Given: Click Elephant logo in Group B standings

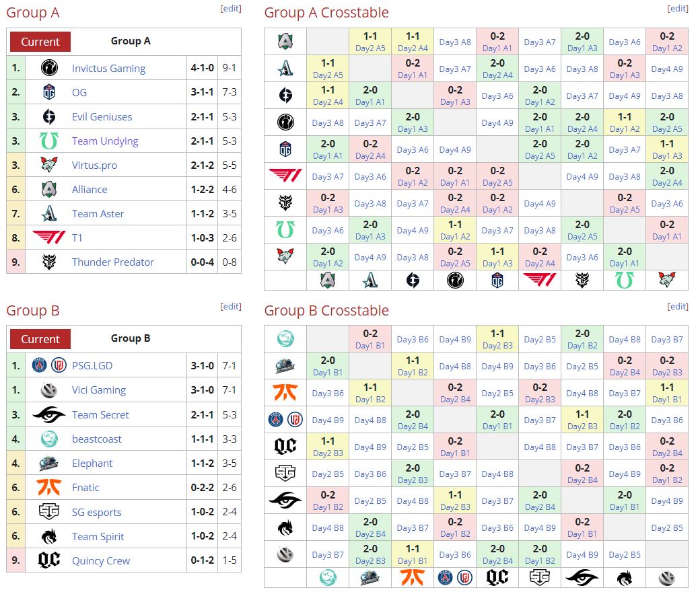Looking at the screenshot, I should [49, 463].
